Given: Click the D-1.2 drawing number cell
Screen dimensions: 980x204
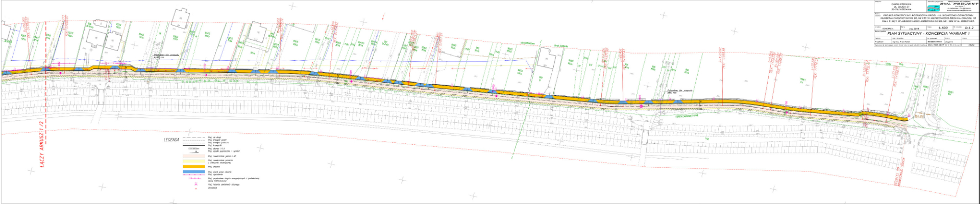Looking at the screenshot, I should coord(969,28).
